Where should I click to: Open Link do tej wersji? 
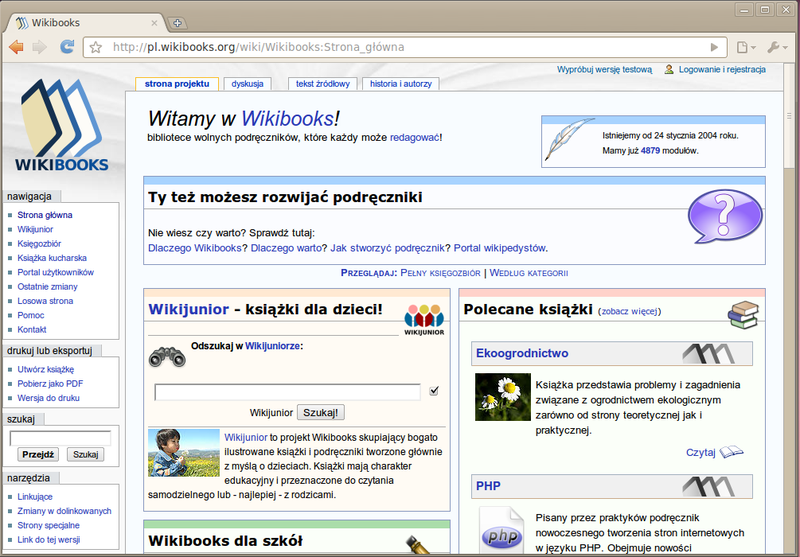point(48,540)
